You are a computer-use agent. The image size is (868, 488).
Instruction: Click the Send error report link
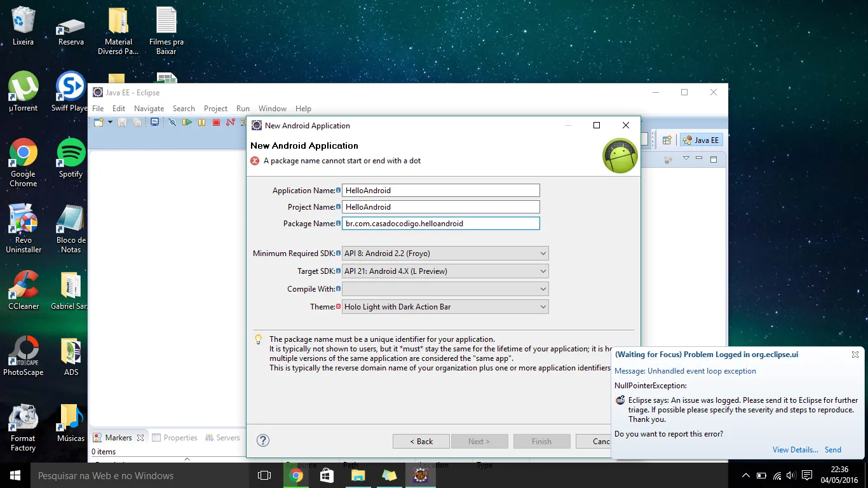pyautogui.click(x=832, y=450)
